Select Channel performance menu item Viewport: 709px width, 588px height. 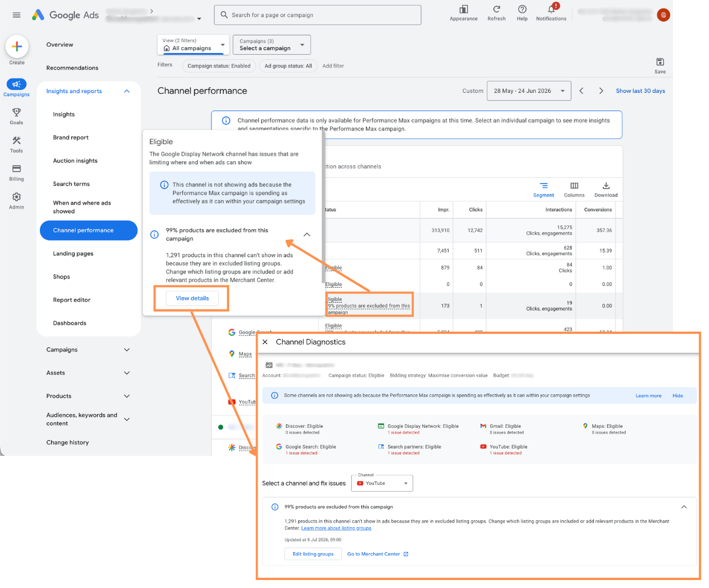point(88,230)
